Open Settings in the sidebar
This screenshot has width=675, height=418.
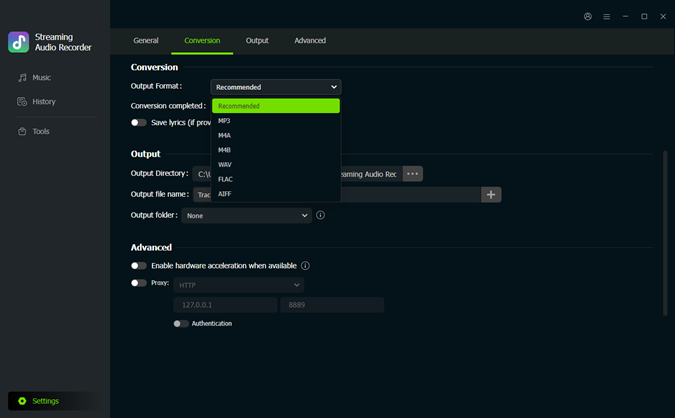click(x=55, y=401)
